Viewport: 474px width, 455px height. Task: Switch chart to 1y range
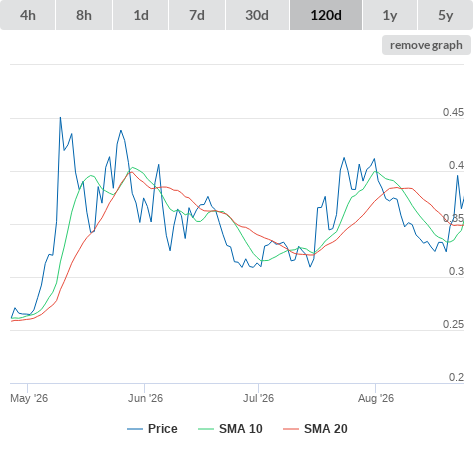point(390,15)
